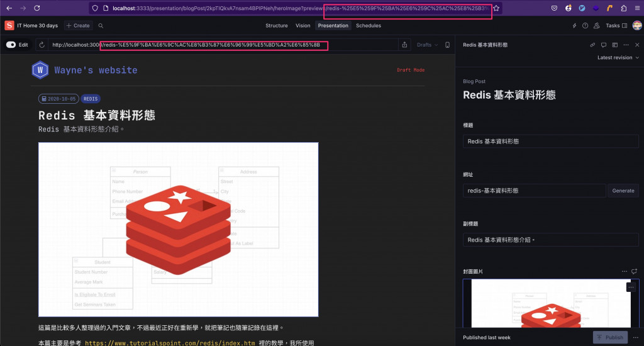Open document header ellipsis menu

point(626,45)
